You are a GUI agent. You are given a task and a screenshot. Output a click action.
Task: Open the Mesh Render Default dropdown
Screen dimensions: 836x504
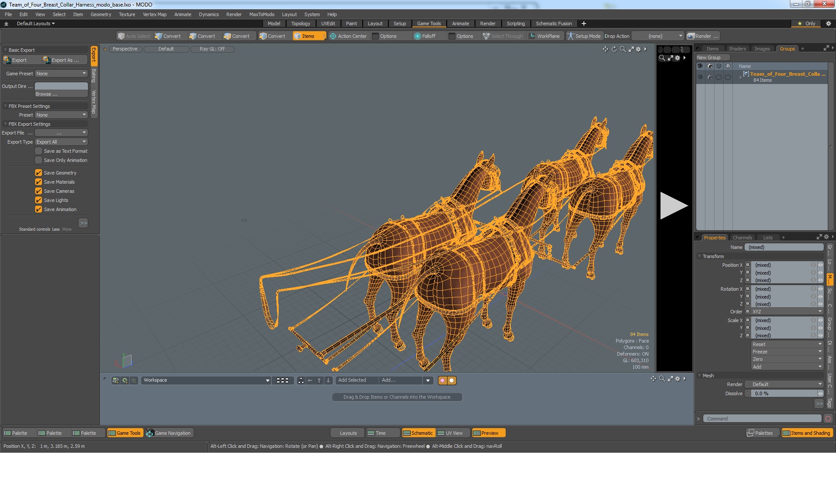click(x=787, y=384)
